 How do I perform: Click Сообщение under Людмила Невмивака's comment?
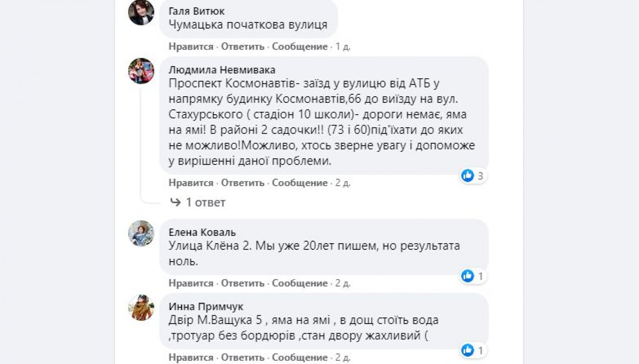[x=300, y=183]
